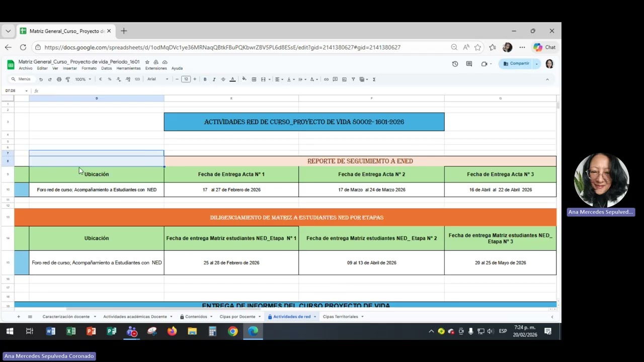This screenshot has height=362, width=644.
Task: Open the Compartir arrow dropdown
Action: tap(536, 64)
